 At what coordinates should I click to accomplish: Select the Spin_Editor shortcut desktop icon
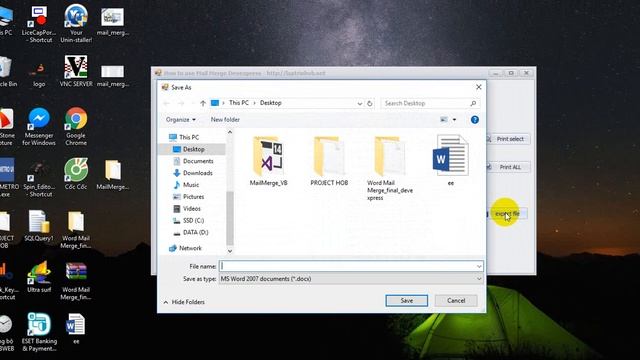click(39, 178)
